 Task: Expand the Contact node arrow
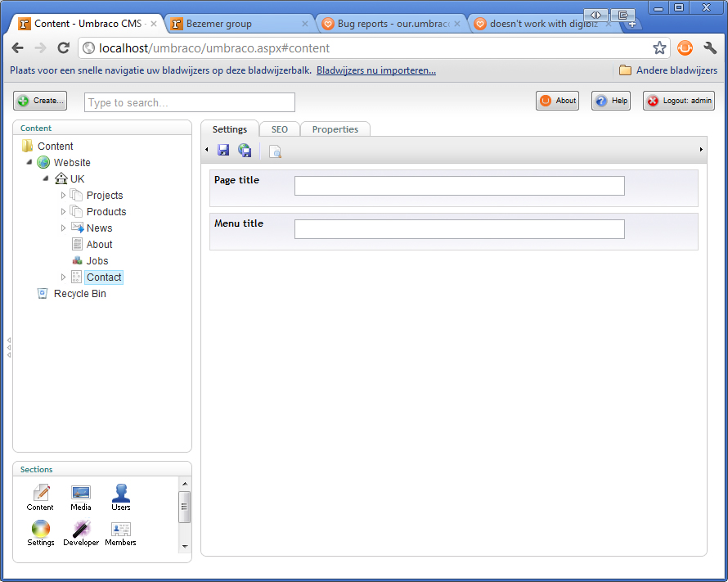click(x=64, y=277)
